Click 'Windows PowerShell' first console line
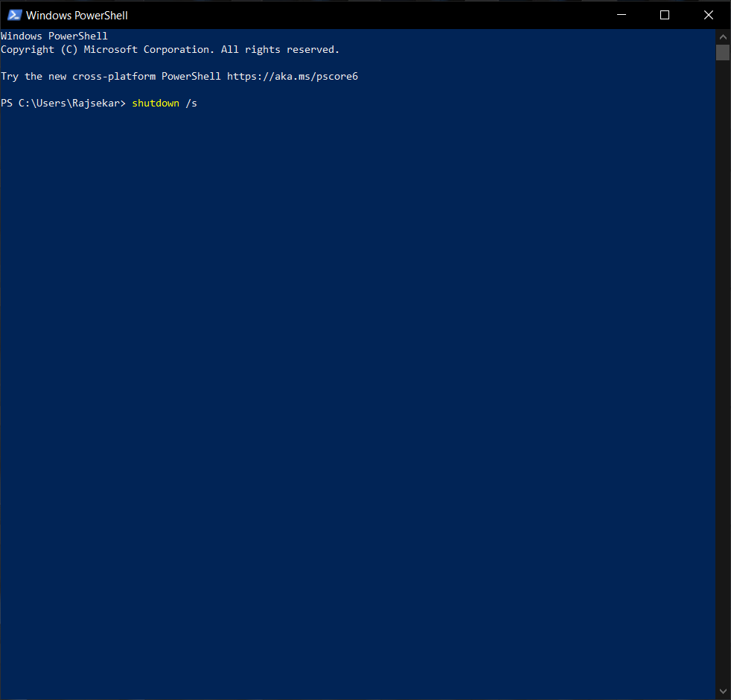The image size is (731, 700). pyautogui.click(x=54, y=36)
